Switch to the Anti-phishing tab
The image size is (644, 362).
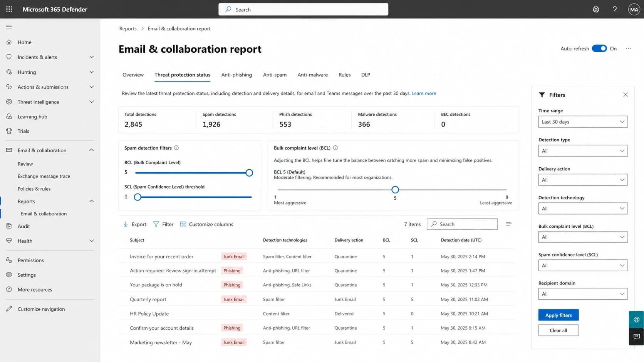(236, 75)
